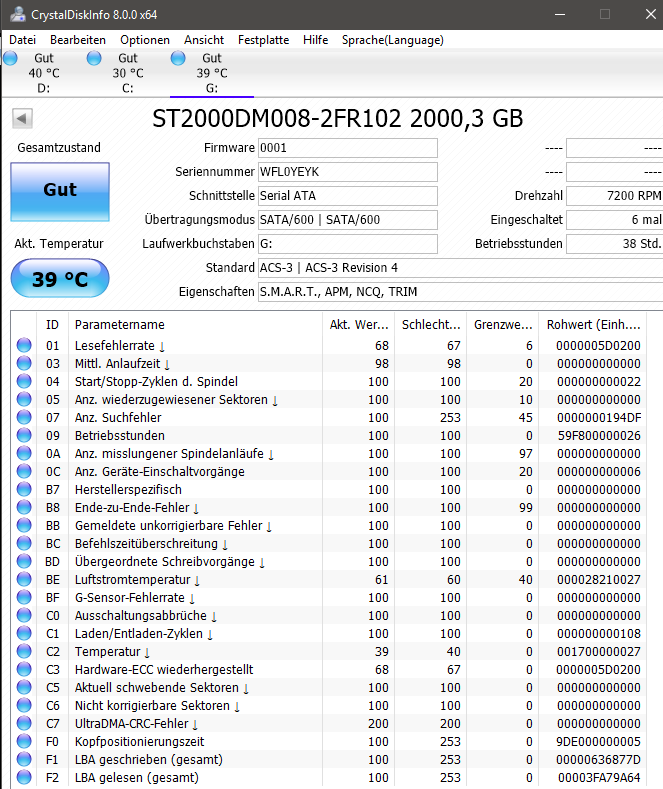Click status icon of Befehlszeitüberschreitung row
The width and height of the screenshot is (663, 789).
[24, 543]
